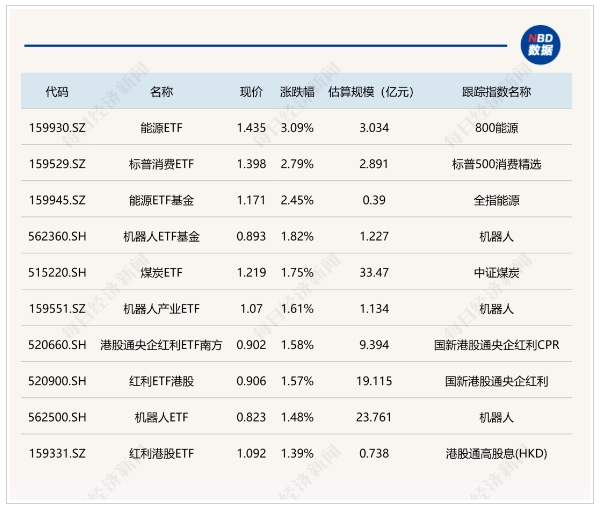Click code 515220.SH

pos(57,273)
